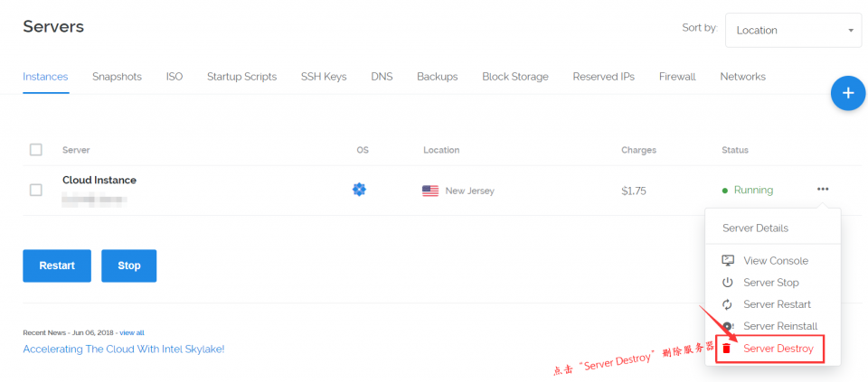
Task: Click the blue plus add-server button
Action: click(x=848, y=93)
